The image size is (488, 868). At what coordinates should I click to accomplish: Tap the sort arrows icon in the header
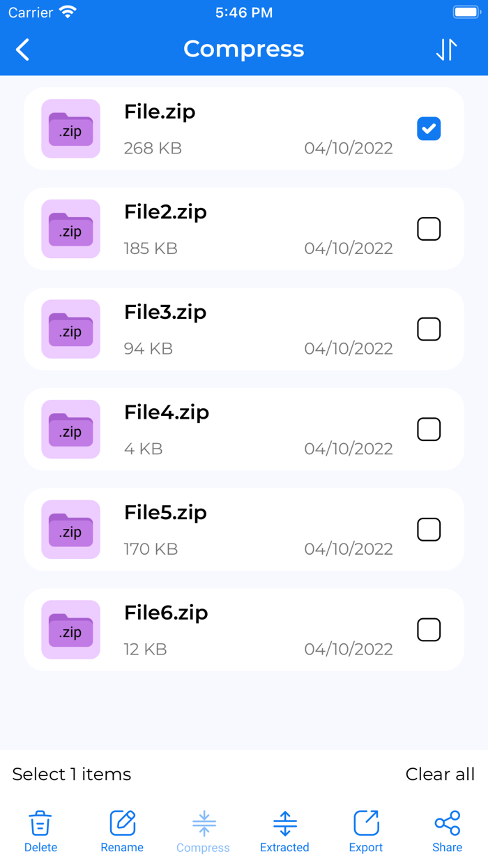446,50
